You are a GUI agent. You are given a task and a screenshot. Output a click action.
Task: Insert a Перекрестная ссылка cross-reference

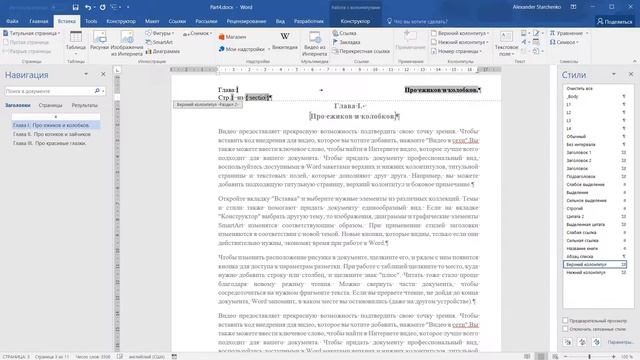(x=361, y=51)
